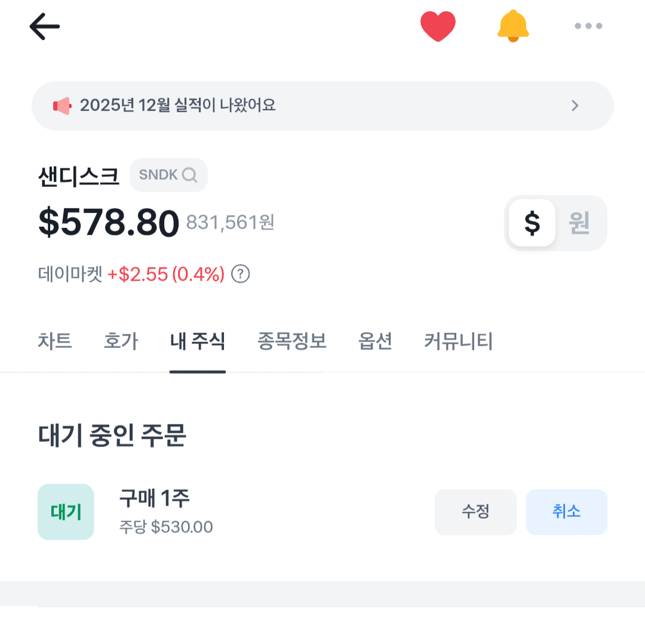Switch to the 호가 tab
Image resolution: width=645 pixels, height=644 pixels.
coord(121,342)
